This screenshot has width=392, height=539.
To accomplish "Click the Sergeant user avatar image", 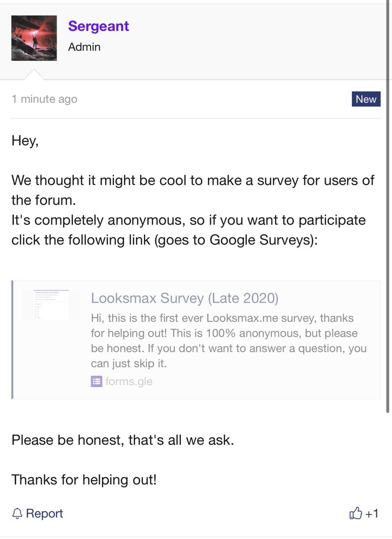I will pyautogui.click(x=34, y=38).
